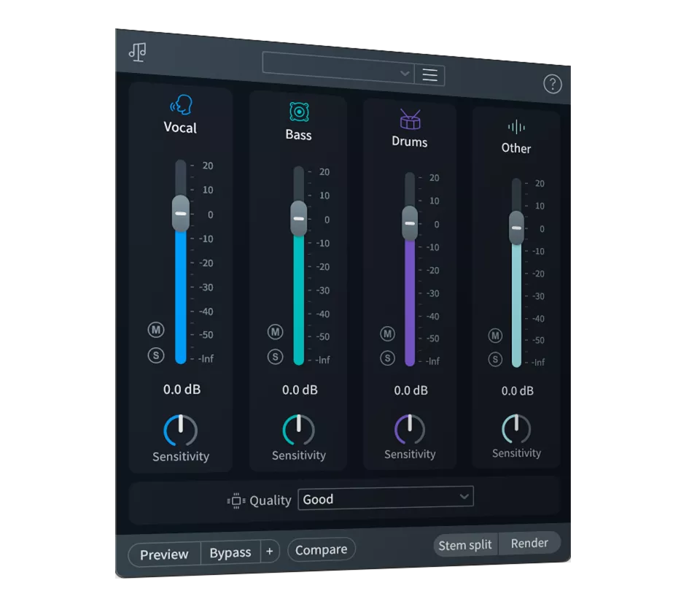Click the Drums drum kit icon
The image size is (700, 599).
[410, 119]
